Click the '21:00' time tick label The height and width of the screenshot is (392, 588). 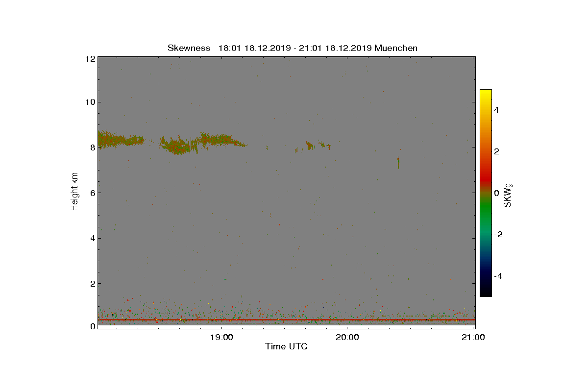(473, 337)
